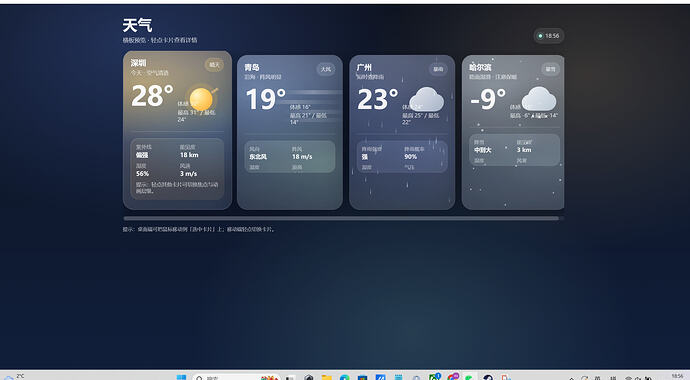690x380 pixels.
Task: Click the badge on the 深圳 card
Action: (x=214, y=65)
